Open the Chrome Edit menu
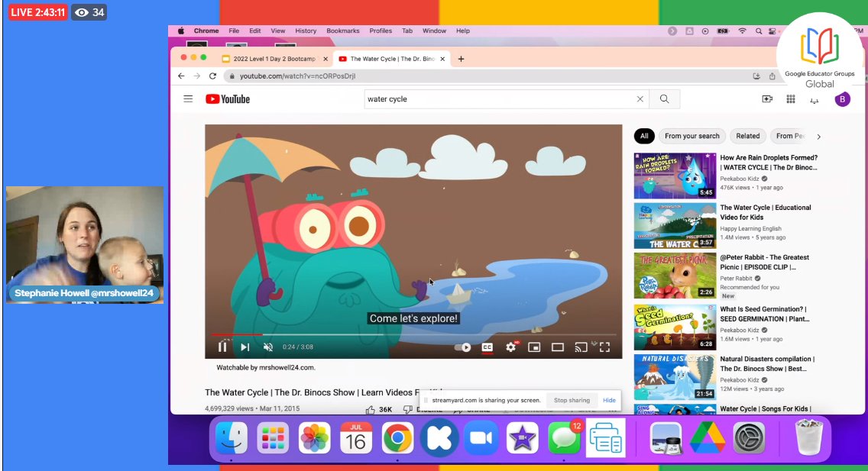Viewport: 868px width, 471px height. [x=254, y=31]
